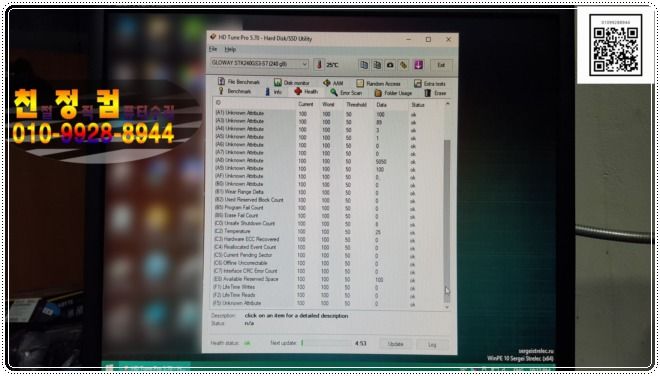Select the (B6) Erase Fail Count row
The width and height of the screenshot is (660, 376).
point(328,216)
